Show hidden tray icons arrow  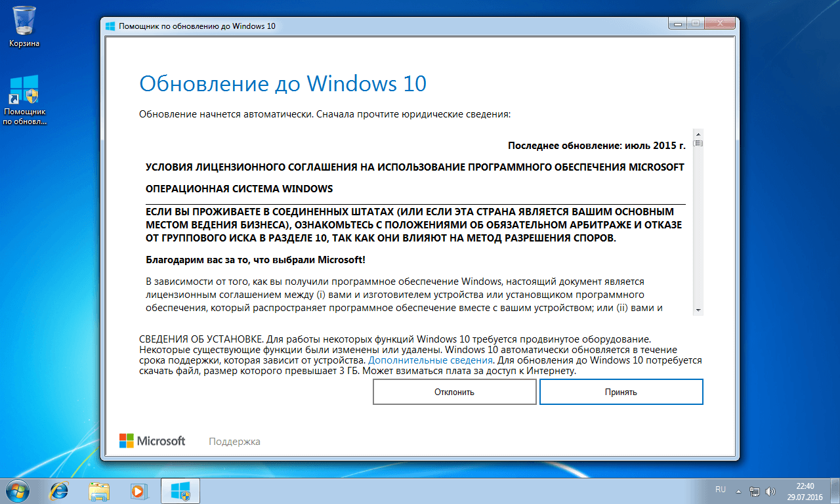coord(739,490)
